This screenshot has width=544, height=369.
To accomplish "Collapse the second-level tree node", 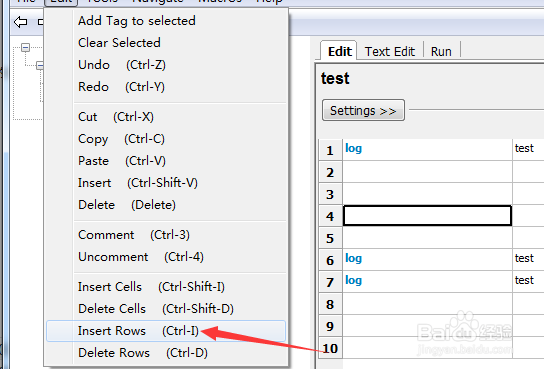I will tap(40, 65).
